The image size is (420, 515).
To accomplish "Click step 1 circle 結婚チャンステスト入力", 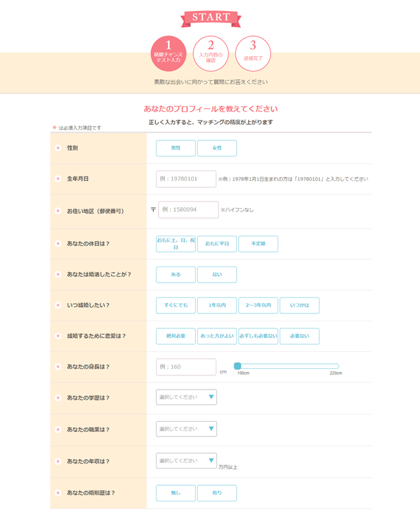I will pyautogui.click(x=169, y=53).
